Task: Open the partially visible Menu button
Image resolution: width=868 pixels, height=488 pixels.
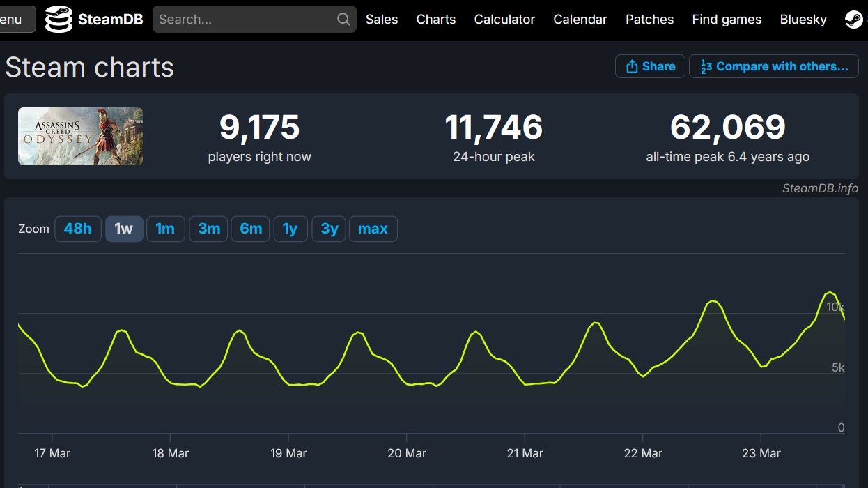Action: tap(17, 20)
